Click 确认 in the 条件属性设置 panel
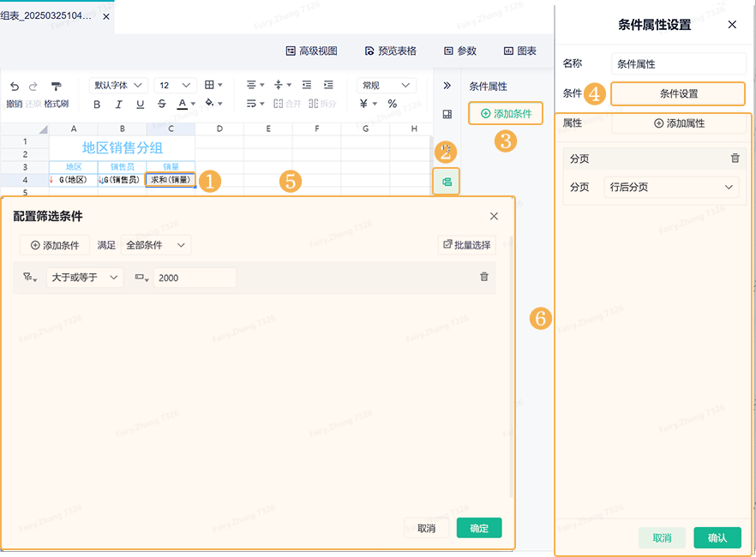This screenshot has height=557, width=756. click(717, 538)
